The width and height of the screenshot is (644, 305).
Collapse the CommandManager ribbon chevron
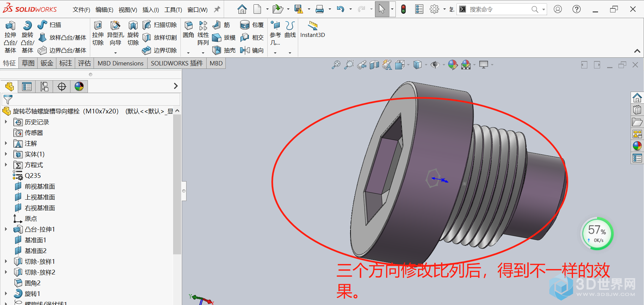pos(637,51)
